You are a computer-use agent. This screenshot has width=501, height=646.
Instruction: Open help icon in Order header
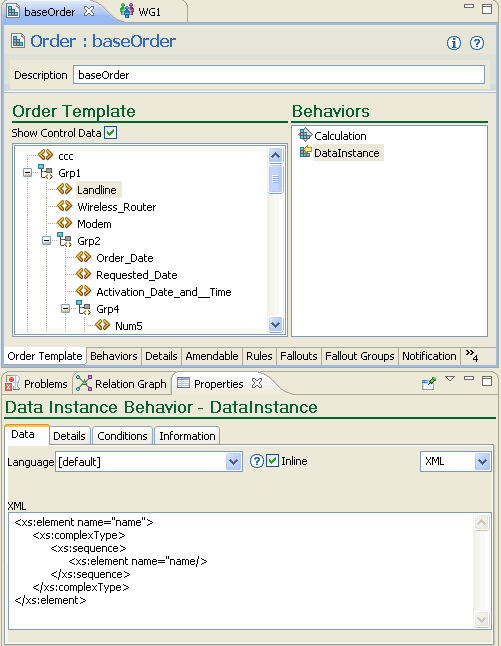pos(477,43)
